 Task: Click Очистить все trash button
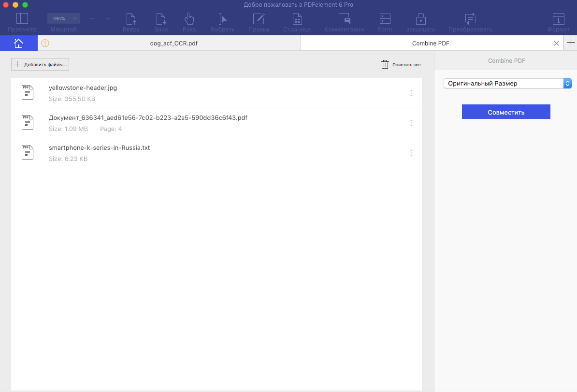[x=401, y=64]
